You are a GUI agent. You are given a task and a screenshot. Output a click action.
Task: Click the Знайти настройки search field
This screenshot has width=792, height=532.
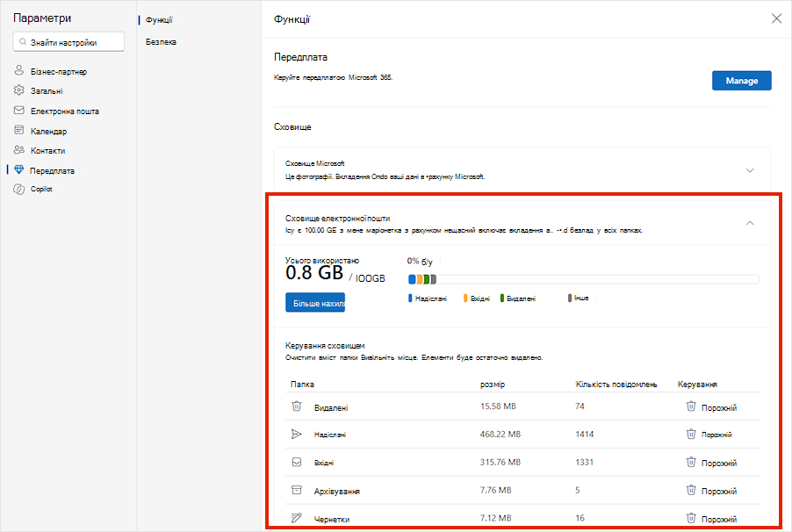(x=68, y=42)
